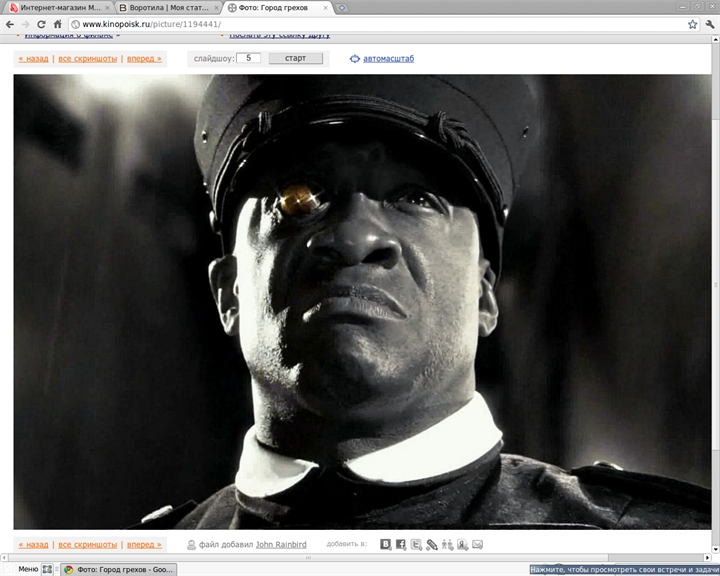Bookmark this page with the star icon
720x576 pixels.
(x=692, y=24)
